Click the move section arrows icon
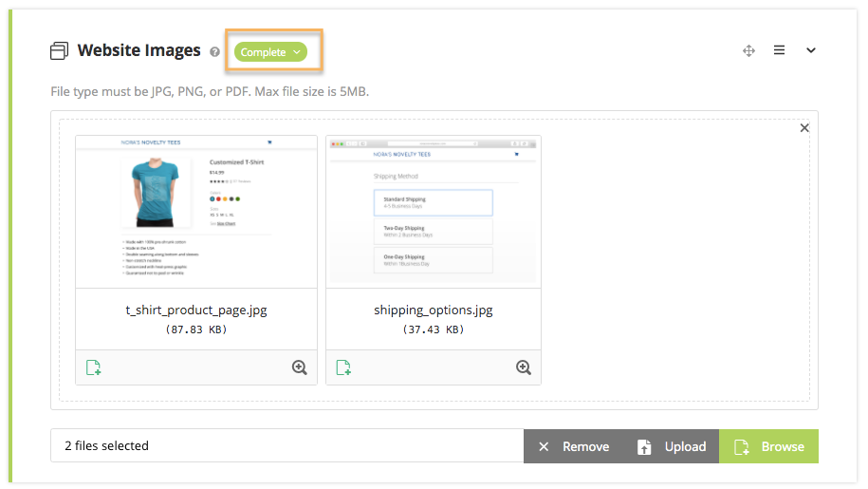The image size is (868, 489). click(x=748, y=51)
